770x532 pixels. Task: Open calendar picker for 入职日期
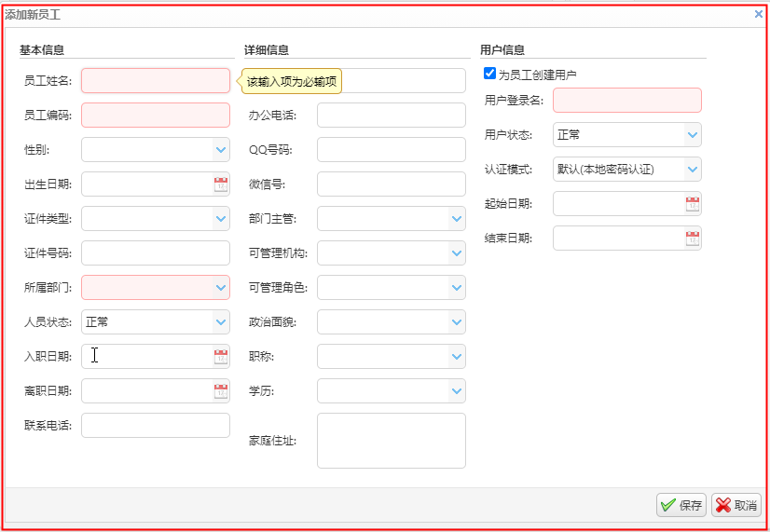point(221,357)
